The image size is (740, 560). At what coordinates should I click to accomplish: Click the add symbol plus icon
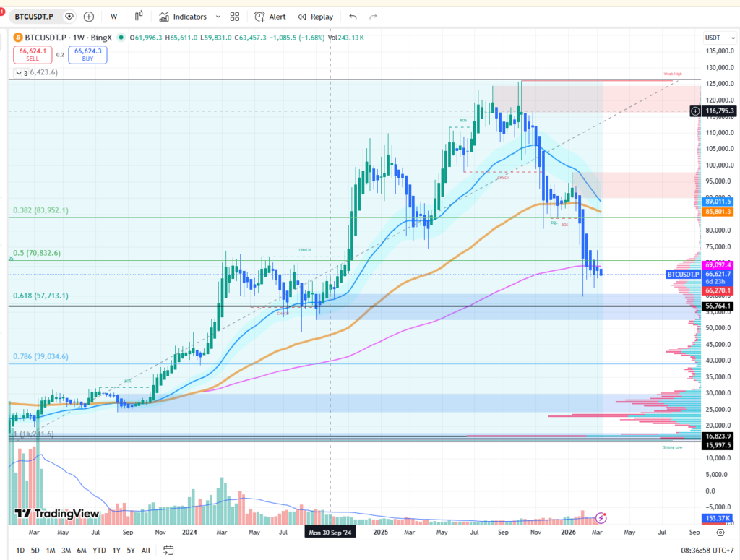pos(89,16)
